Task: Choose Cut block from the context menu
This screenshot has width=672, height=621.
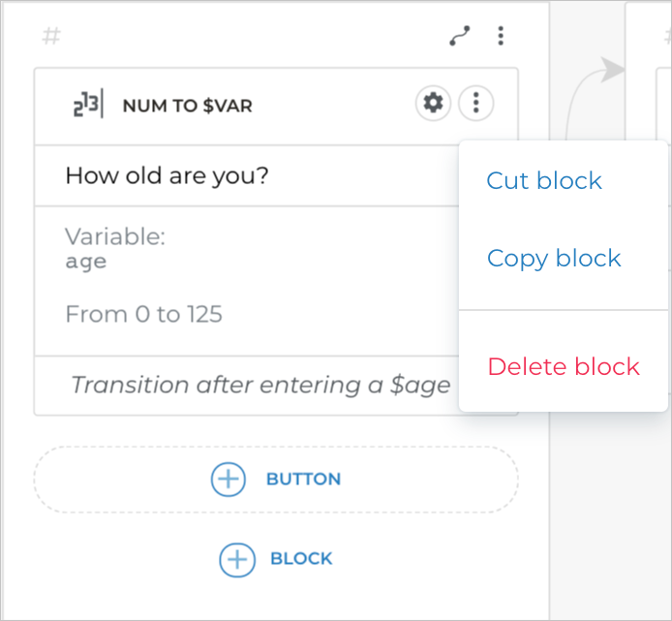Action: pyautogui.click(x=544, y=180)
